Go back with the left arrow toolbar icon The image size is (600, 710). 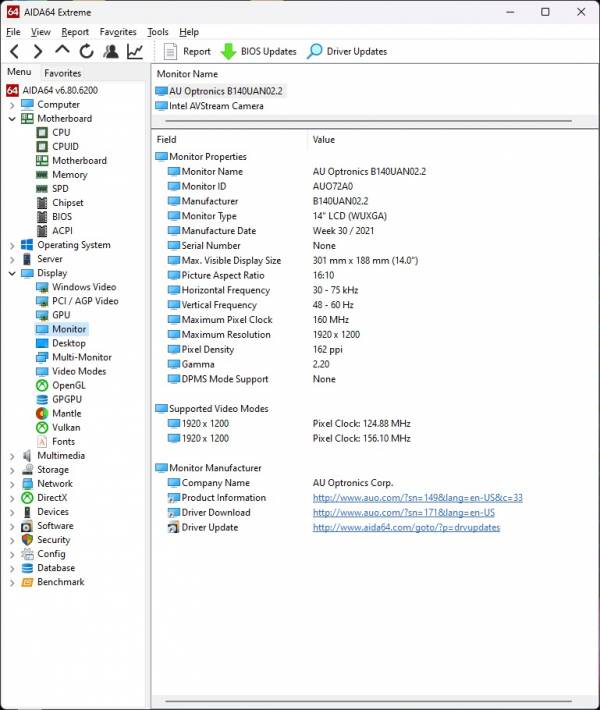(14, 52)
